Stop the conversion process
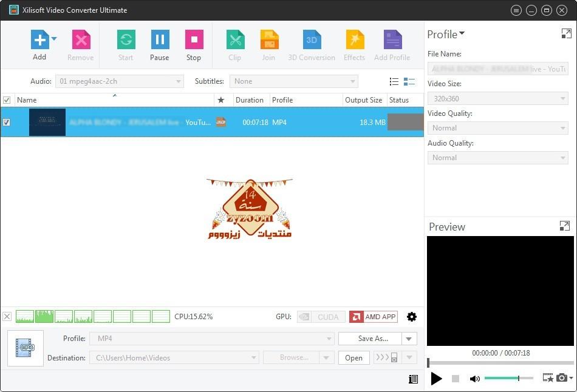This screenshot has width=577, height=392. coord(194,39)
